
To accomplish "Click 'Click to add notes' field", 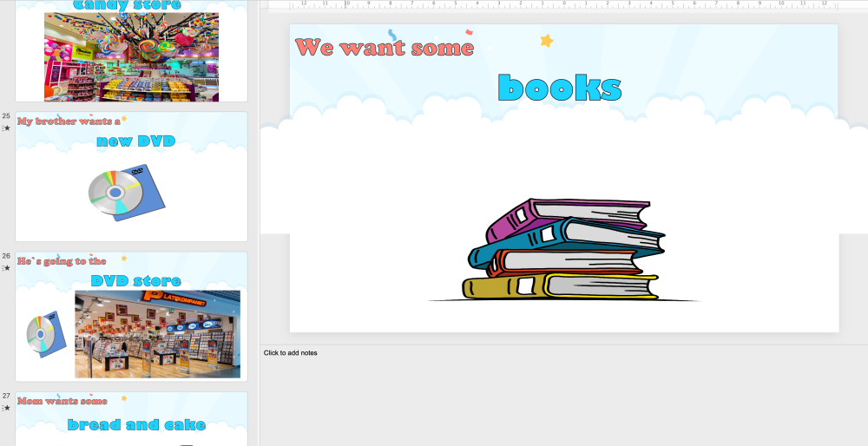I will (x=290, y=353).
